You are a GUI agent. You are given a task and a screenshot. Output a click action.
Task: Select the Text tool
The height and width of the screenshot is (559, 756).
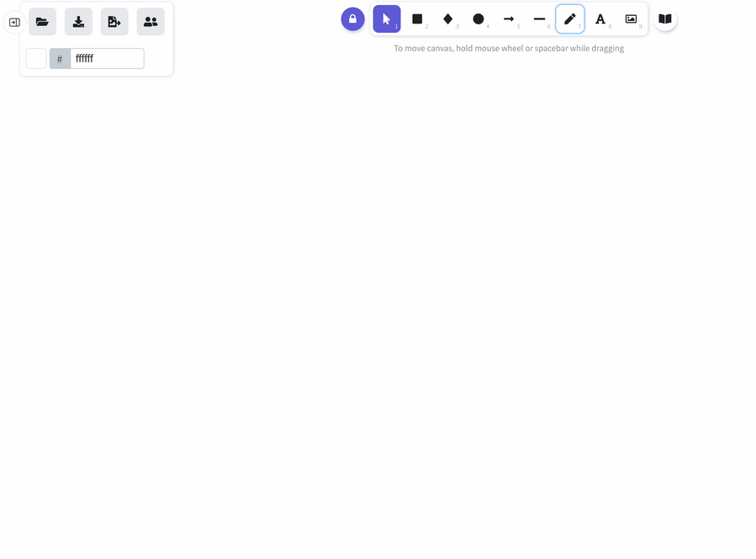click(600, 18)
